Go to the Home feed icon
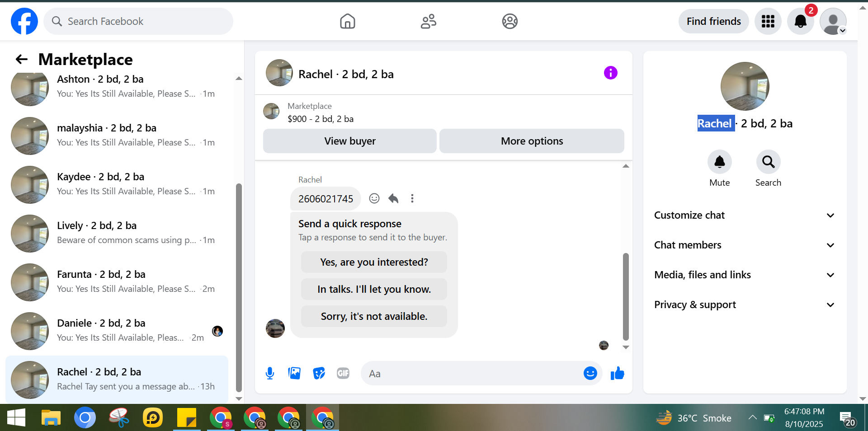The width and height of the screenshot is (868, 431). pyautogui.click(x=347, y=21)
